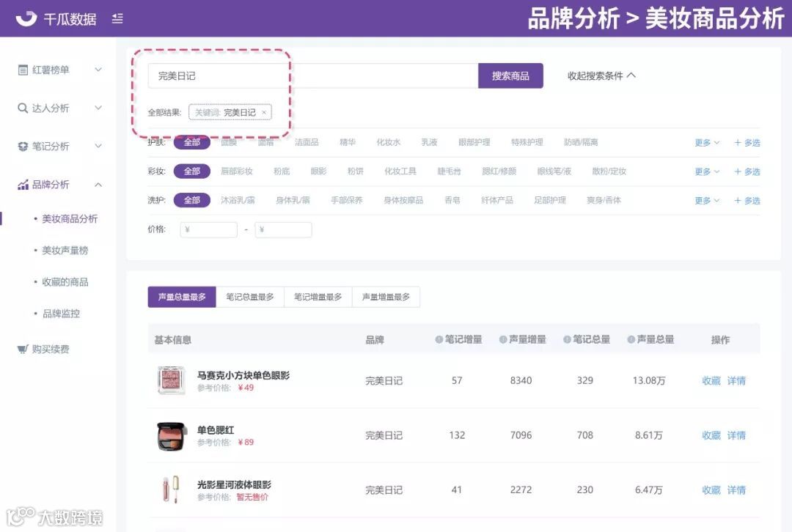Viewport: 792px width, 532px height.
Task: Remove the 关键词: 完美日记 filter tag
Action: 264,113
